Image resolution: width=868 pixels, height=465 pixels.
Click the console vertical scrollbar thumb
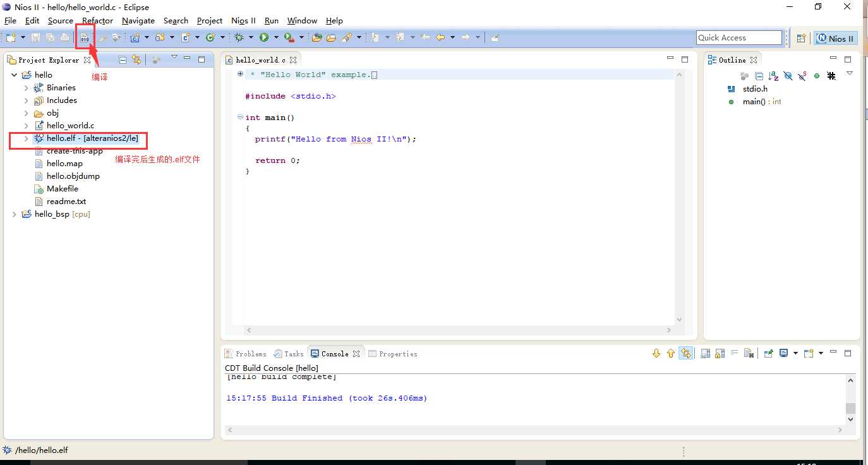pos(850,408)
